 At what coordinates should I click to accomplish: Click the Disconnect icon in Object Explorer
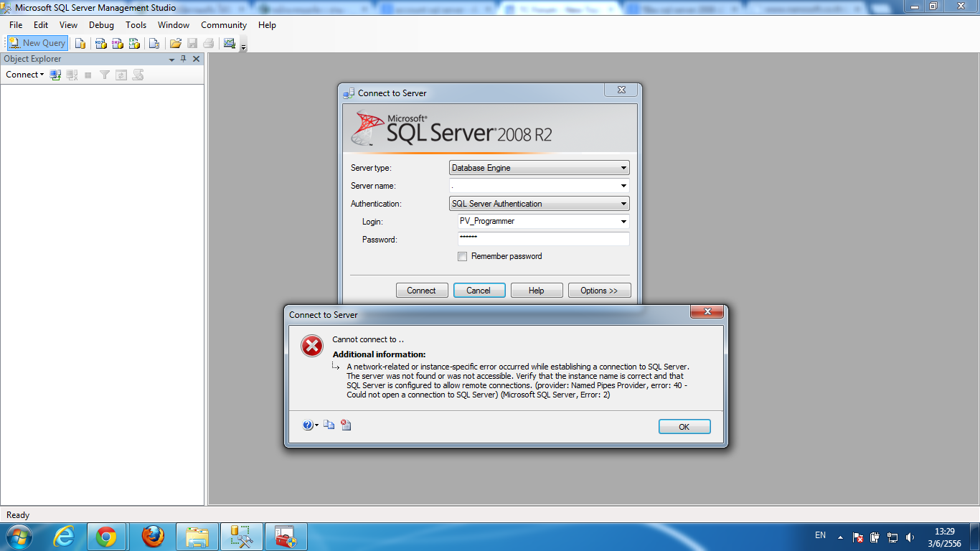(72, 75)
